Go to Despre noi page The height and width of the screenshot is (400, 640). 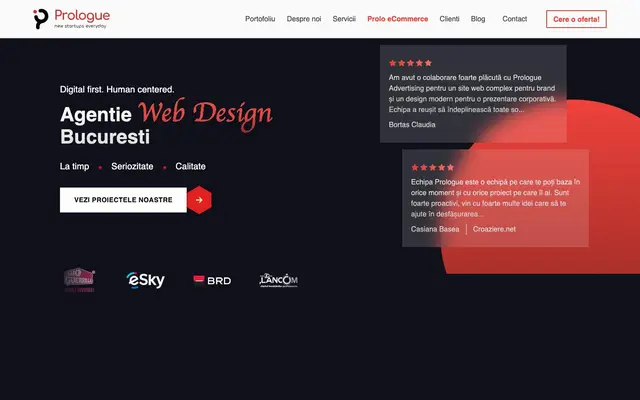304,19
